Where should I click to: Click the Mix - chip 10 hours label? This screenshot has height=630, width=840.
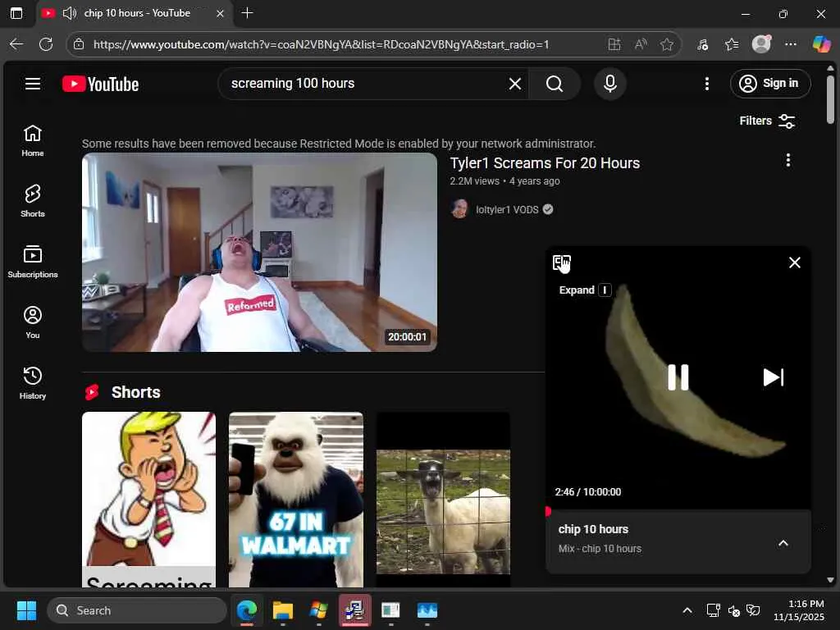pyautogui.click(x=600, y=549)
